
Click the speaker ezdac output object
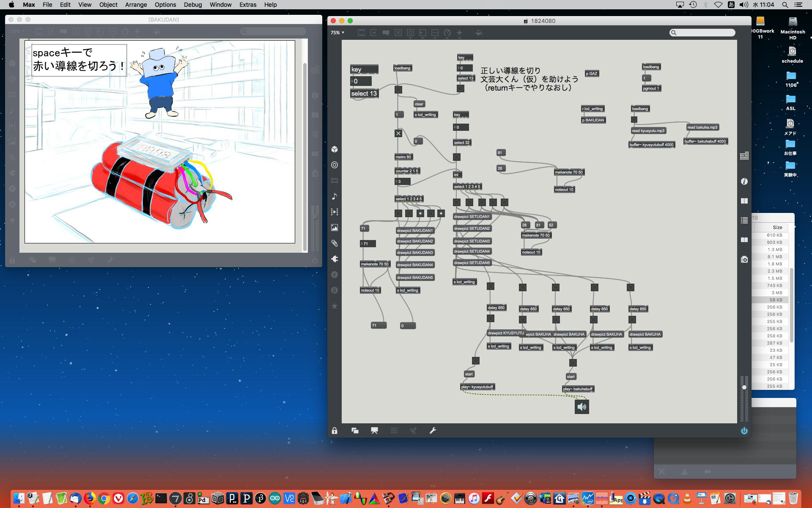(x=582, y=407)
